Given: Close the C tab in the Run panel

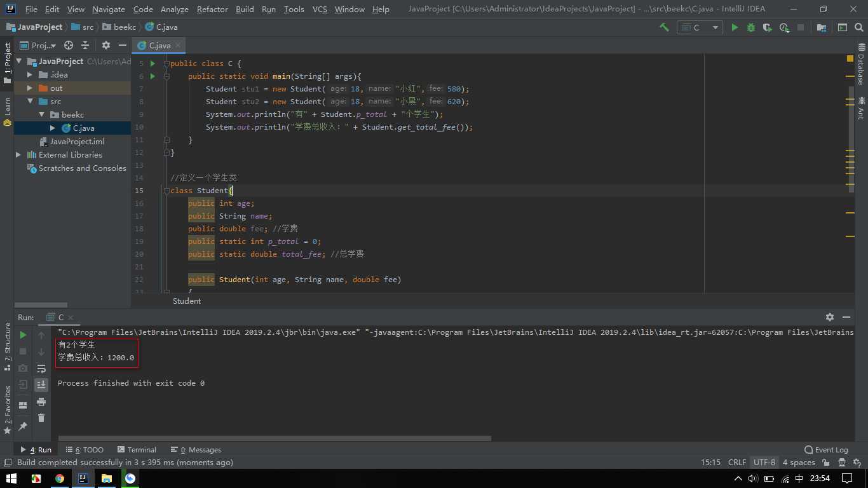Looking at the screenshot, I should 71,317.
